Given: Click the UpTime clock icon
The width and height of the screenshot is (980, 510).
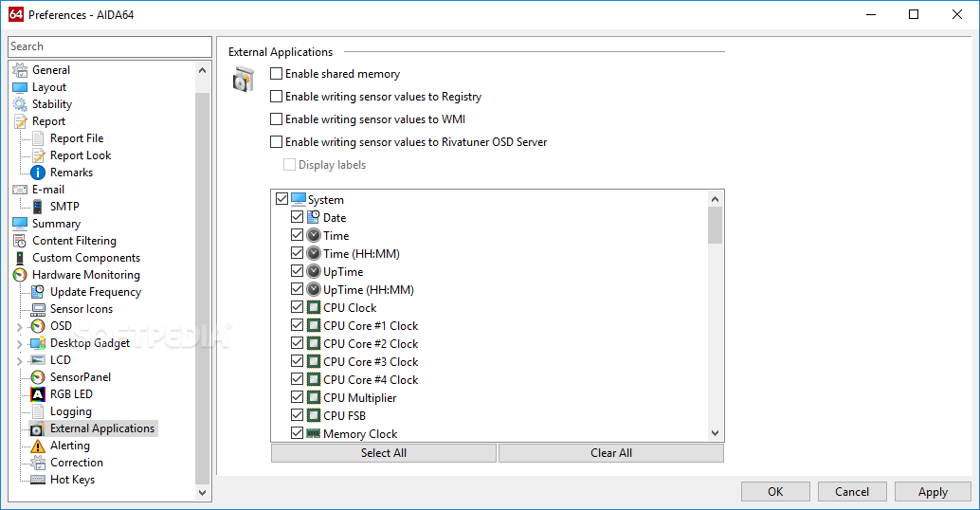Looking at the screenshot, I should point(314,272).
